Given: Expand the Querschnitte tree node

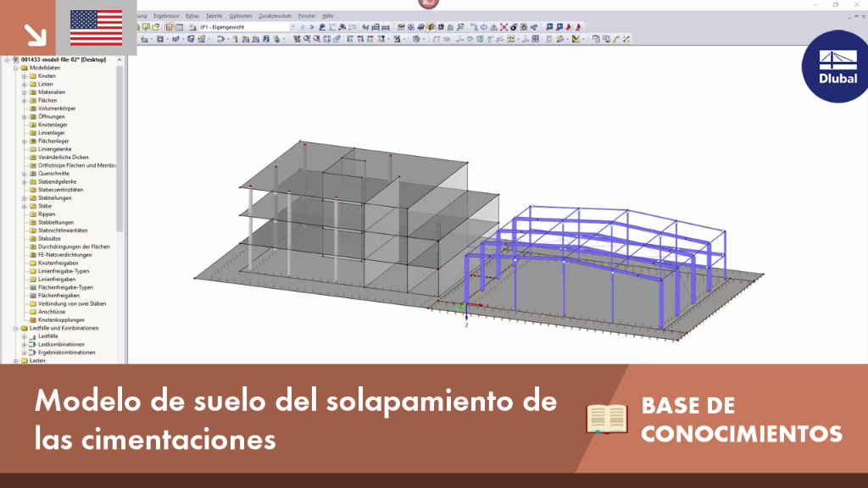Looking at the screenshot, I should point(25,174).
